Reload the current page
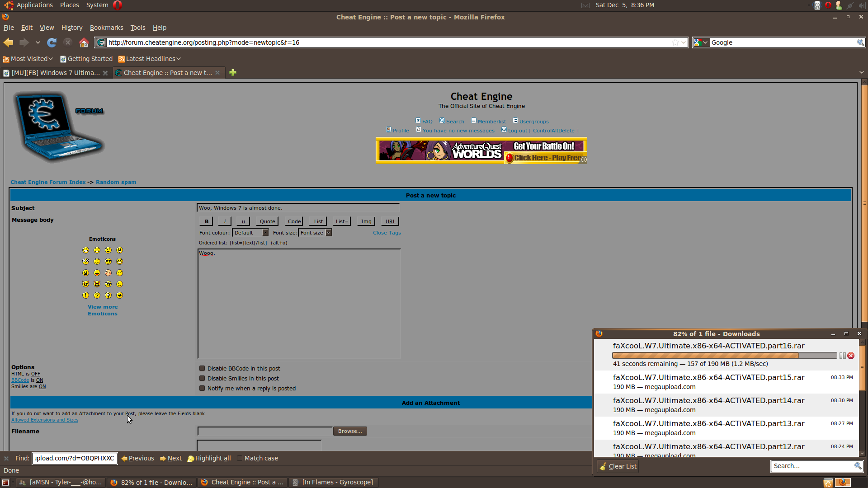The height and width of the screenshot is (488, 868). (x=52, y=42)
